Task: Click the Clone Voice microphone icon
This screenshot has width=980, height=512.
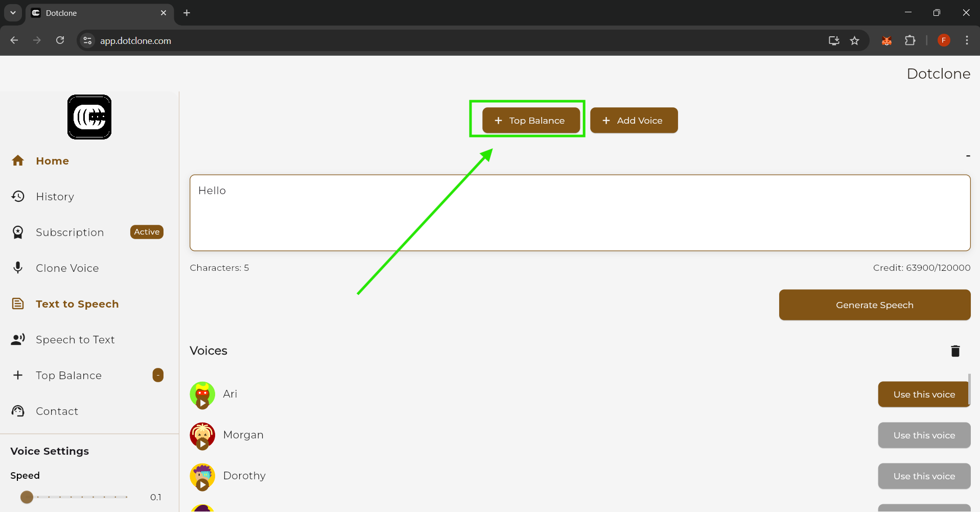Action: point(18,268)
